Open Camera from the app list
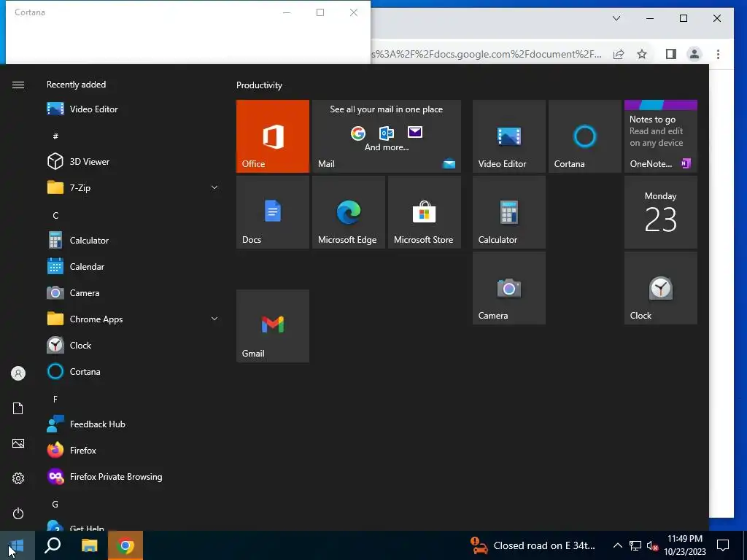 point(133,293)
